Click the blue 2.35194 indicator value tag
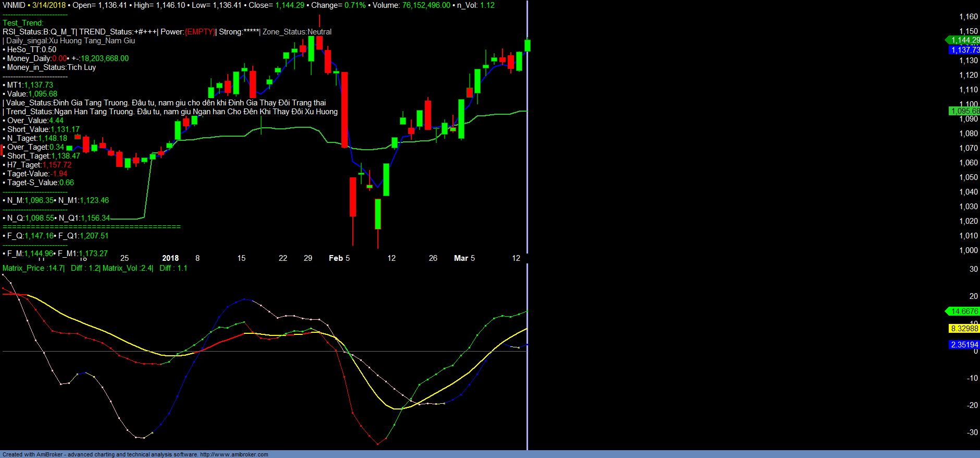Image resolution: width=980 pixels, height=458 pixels. (964, 345)
